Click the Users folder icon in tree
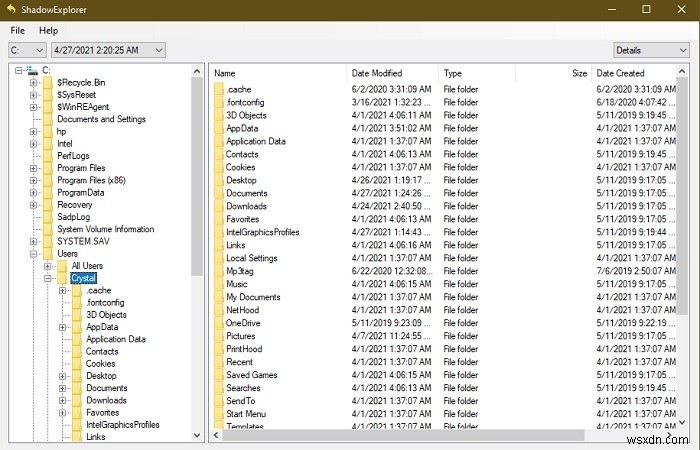700x450 pixels. click(48, 254)
